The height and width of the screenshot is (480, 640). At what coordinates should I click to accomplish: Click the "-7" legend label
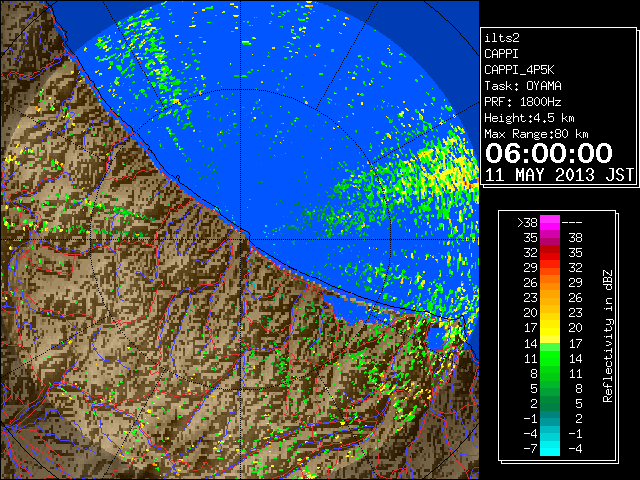(530, 449)
